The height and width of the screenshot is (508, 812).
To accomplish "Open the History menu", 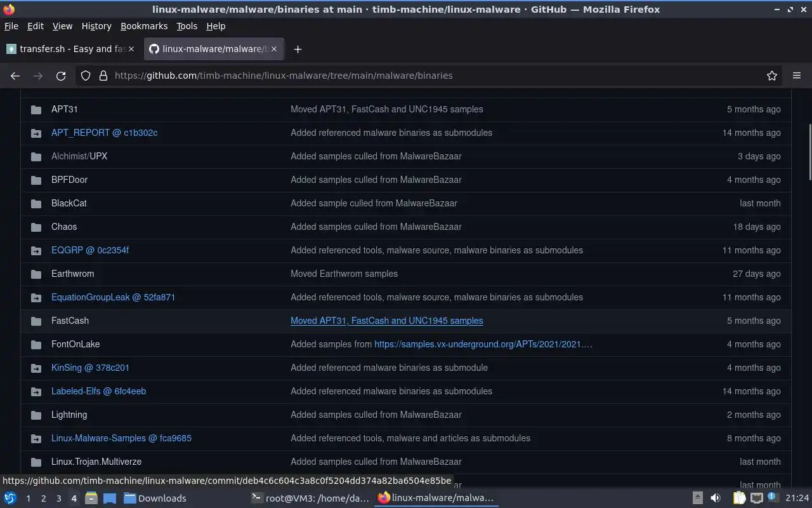I will 96,26.
